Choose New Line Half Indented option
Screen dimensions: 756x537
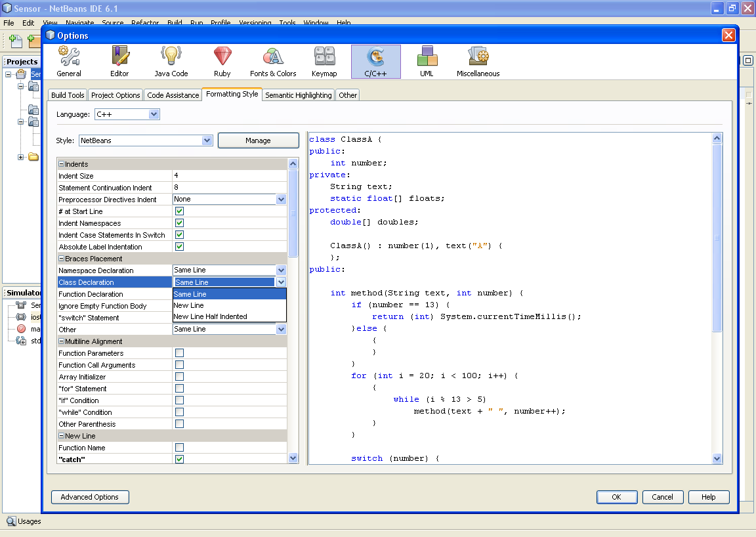[230, 316]
